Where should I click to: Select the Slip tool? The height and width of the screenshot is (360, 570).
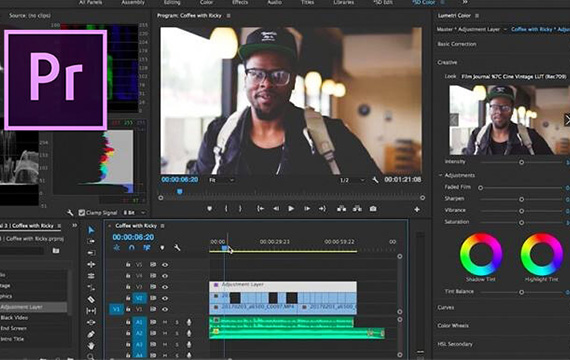tap(91, 311)
